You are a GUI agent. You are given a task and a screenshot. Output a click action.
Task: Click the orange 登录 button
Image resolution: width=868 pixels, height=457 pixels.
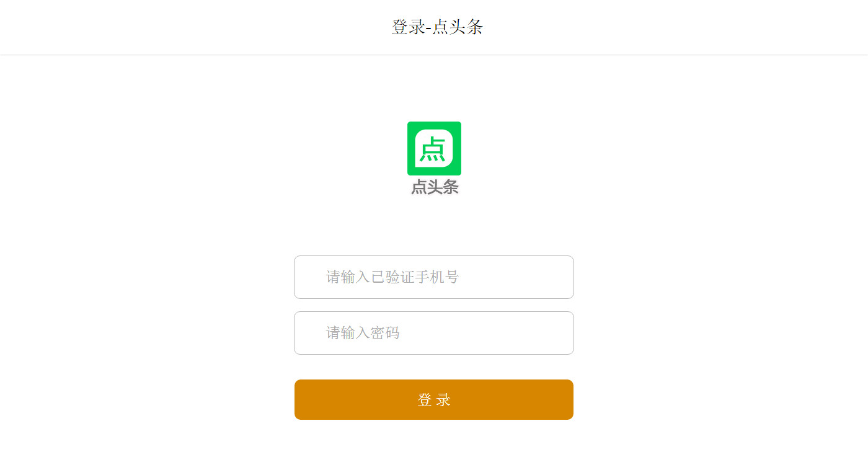pyautogui.click(x=434, y=399)
